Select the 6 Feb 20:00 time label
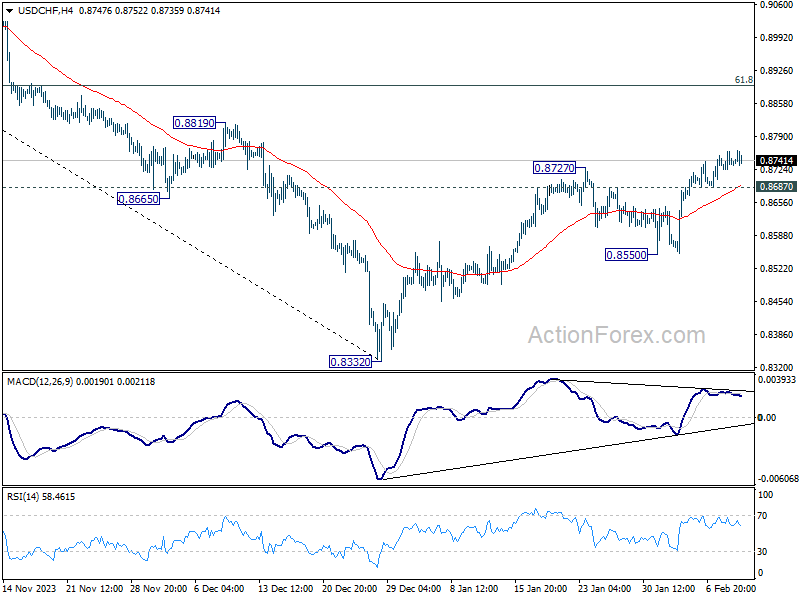 [731, 588]
